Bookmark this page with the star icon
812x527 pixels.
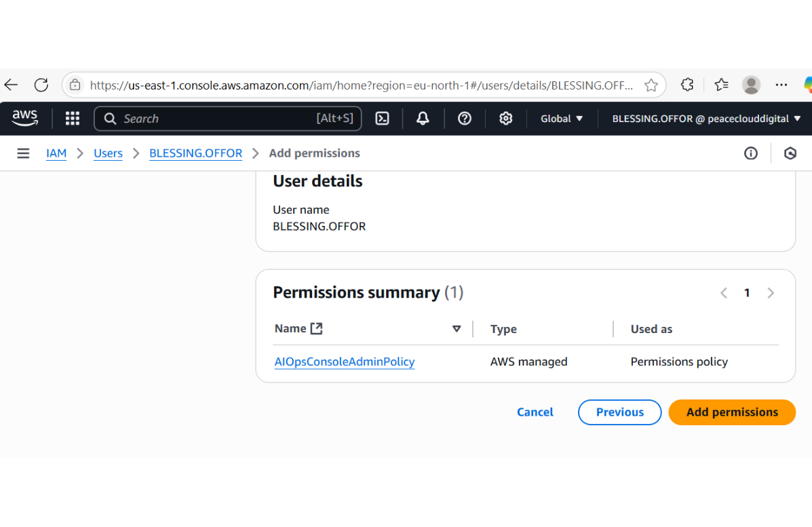click(651, 85)
